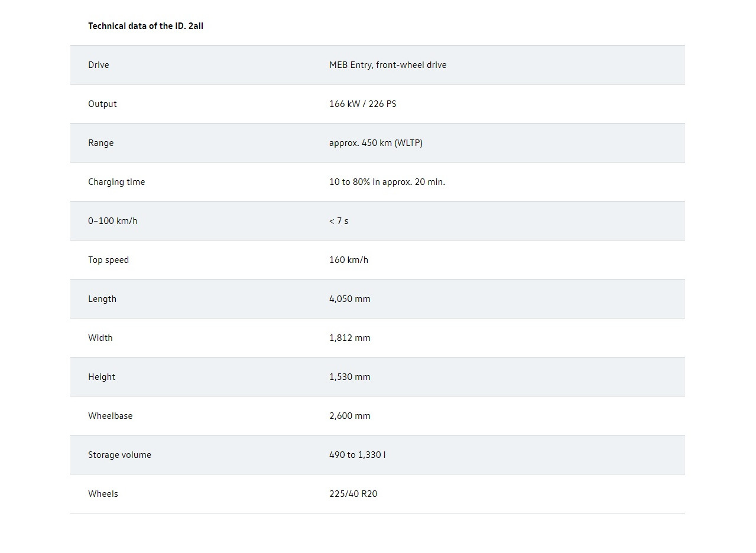Click the 'Drive' row label

(99, 65)
